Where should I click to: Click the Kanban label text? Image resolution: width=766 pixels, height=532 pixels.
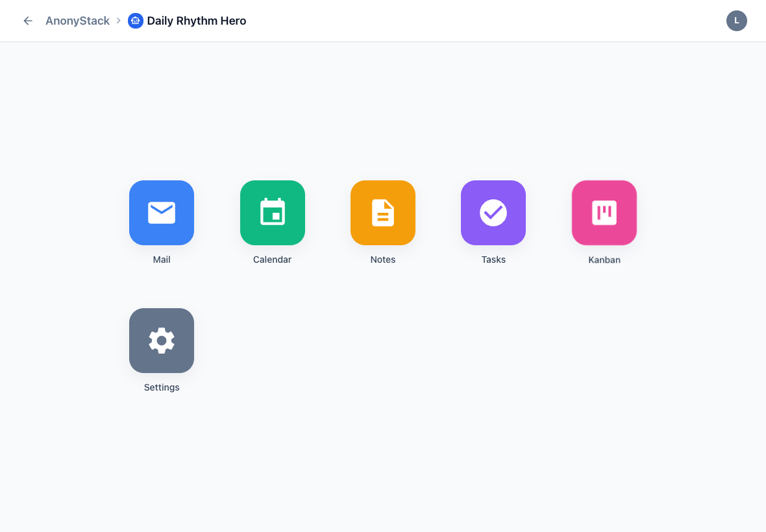(x=604, y=260)
